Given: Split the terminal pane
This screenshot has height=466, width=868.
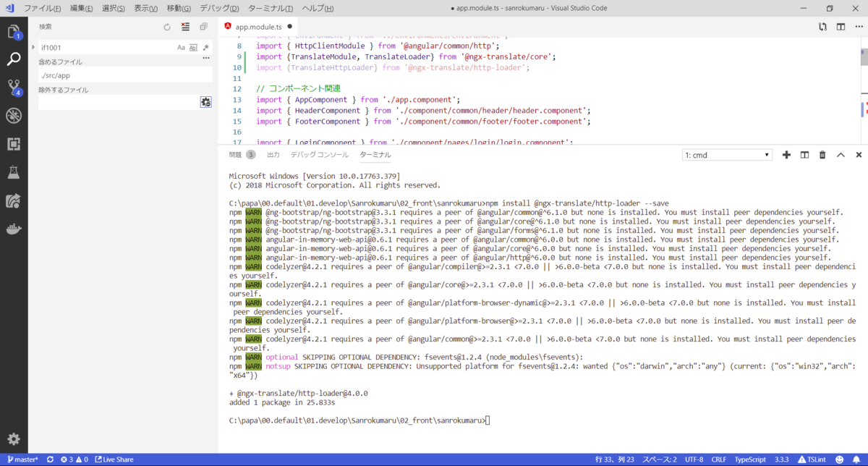Looking at the screenshot, I should (804, 155).
